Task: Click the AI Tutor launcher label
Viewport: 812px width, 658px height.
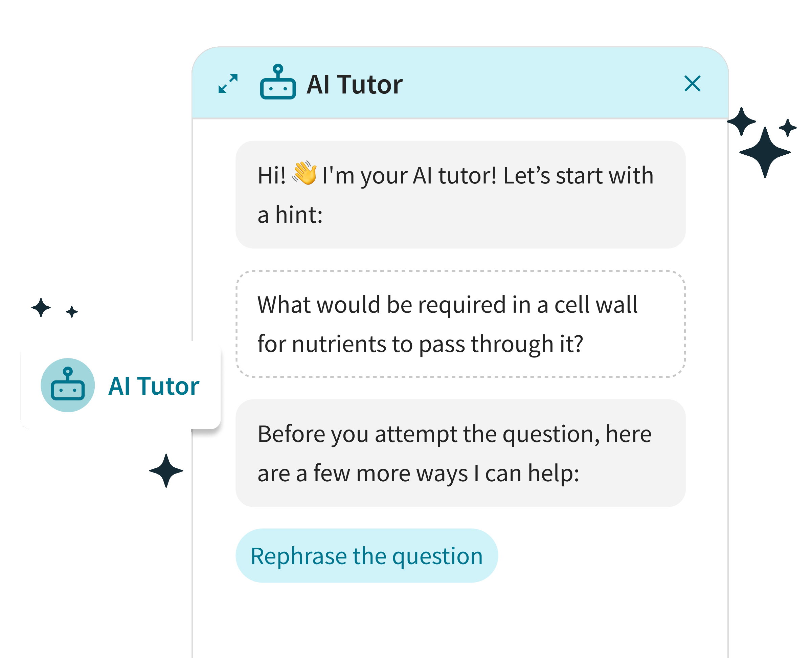Action: (154, 385)
